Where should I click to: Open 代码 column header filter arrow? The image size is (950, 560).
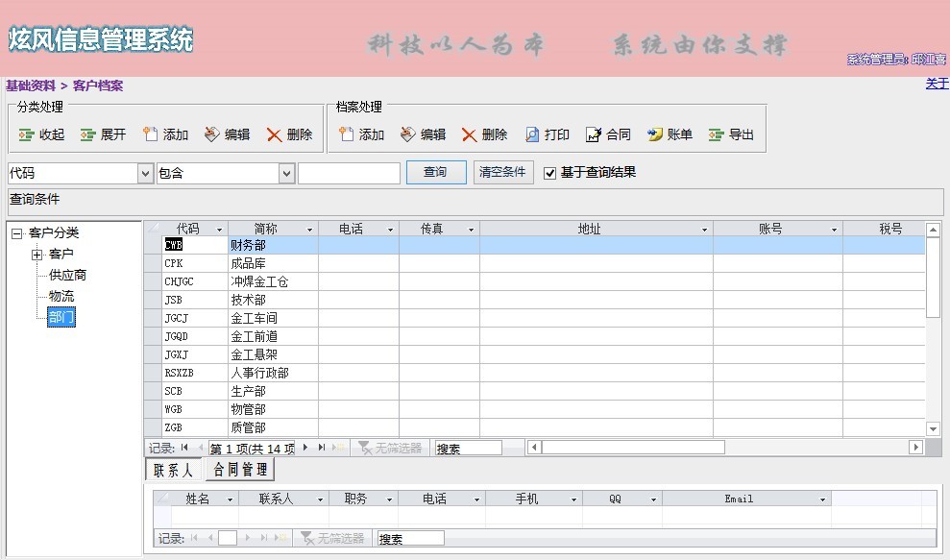[x=219, y=230]
